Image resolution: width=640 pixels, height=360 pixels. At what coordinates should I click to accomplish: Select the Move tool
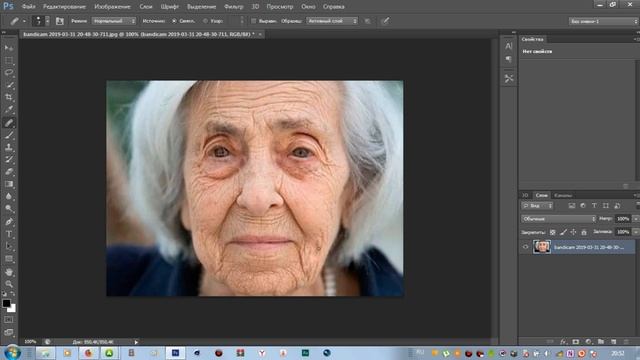[9, 48]
